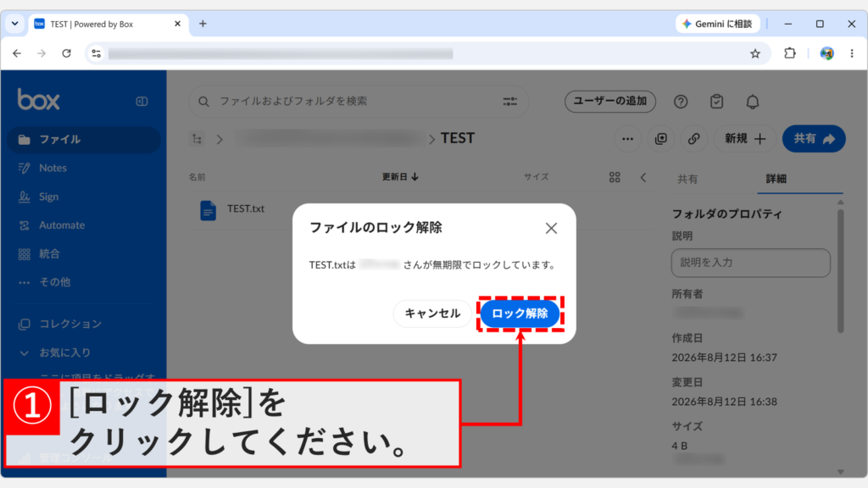
Task: Open the more options ellipsis button
Action: [x=627, y=139]
